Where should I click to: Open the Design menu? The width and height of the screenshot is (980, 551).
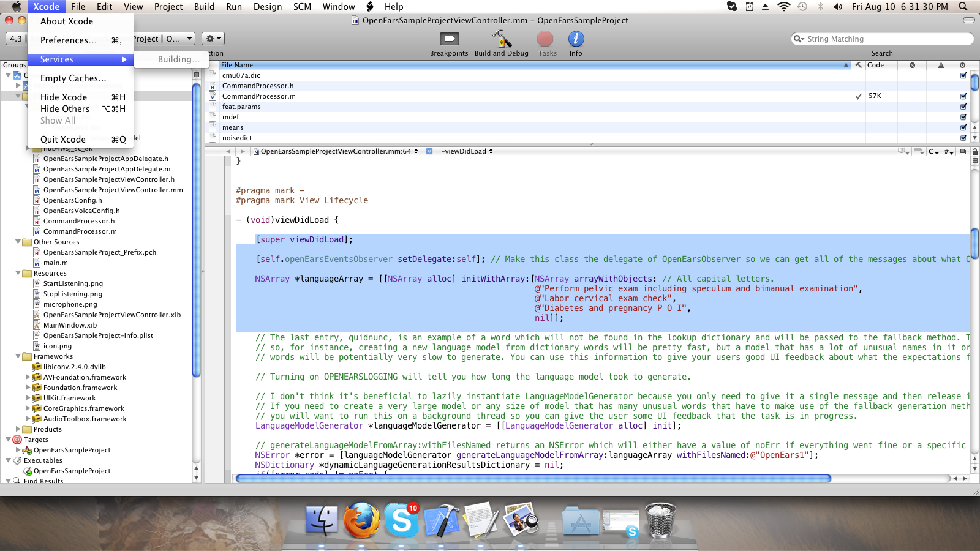[268, 7]
